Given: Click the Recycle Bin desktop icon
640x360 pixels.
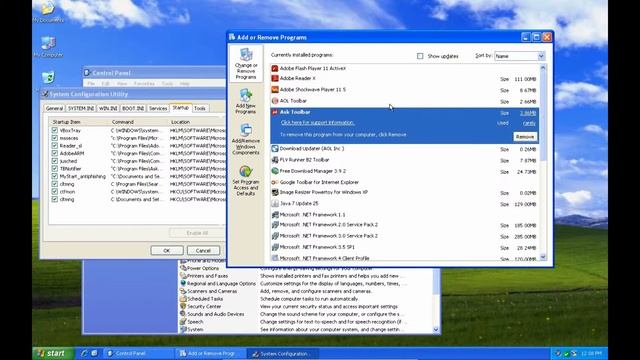Looking at the screenshot, I should 48,78.
